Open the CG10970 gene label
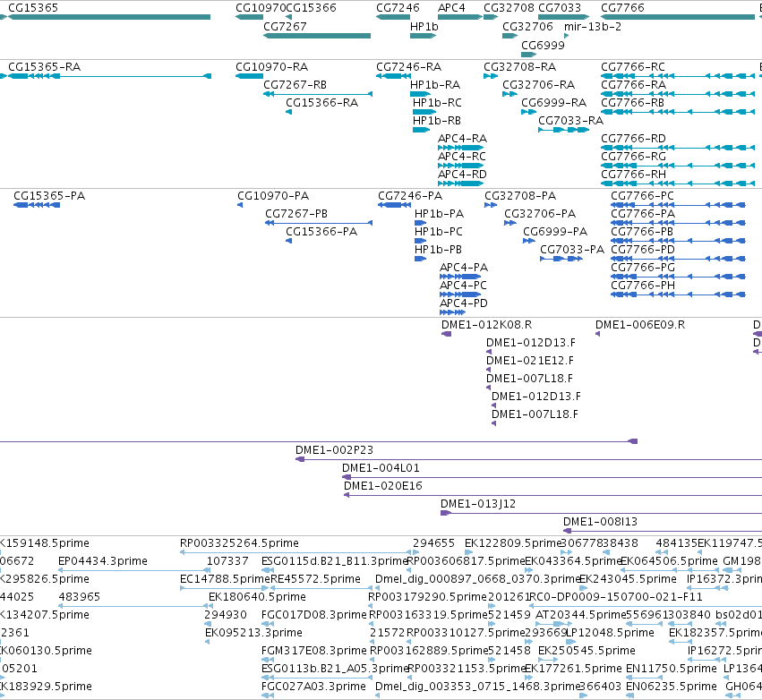 [x=261, y=8]
